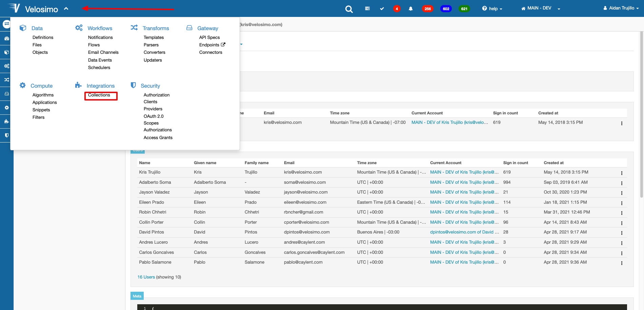Click the Data cube icon in sidebar
Image resolution: width=644 pixels, height=310 pixels.
[x=6, y=52]
